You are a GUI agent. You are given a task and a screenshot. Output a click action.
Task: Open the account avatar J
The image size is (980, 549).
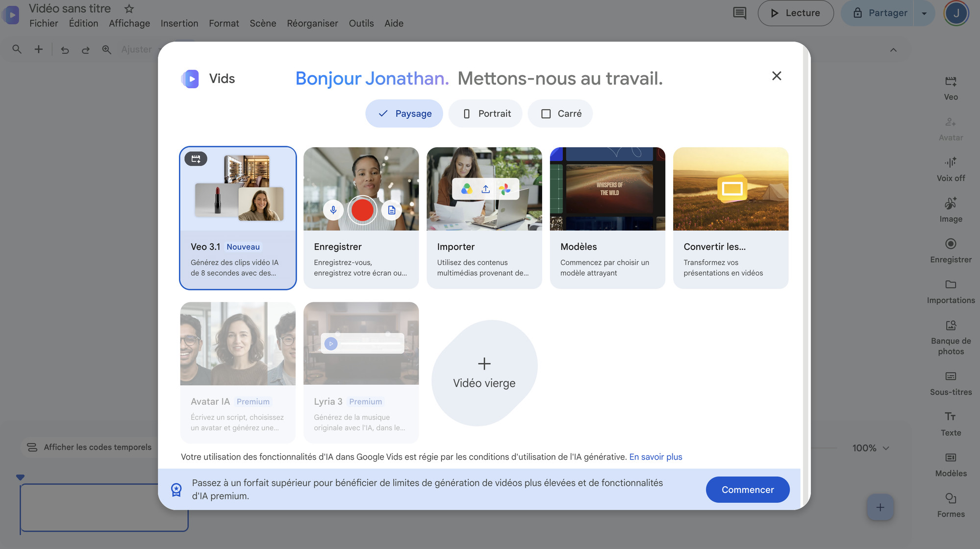956,13
